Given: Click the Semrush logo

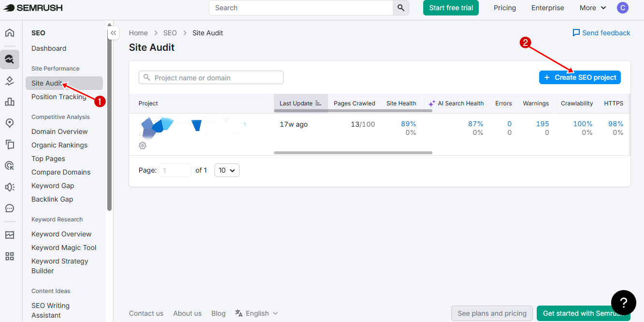Looking at the screenshot, I should (33, 8).
